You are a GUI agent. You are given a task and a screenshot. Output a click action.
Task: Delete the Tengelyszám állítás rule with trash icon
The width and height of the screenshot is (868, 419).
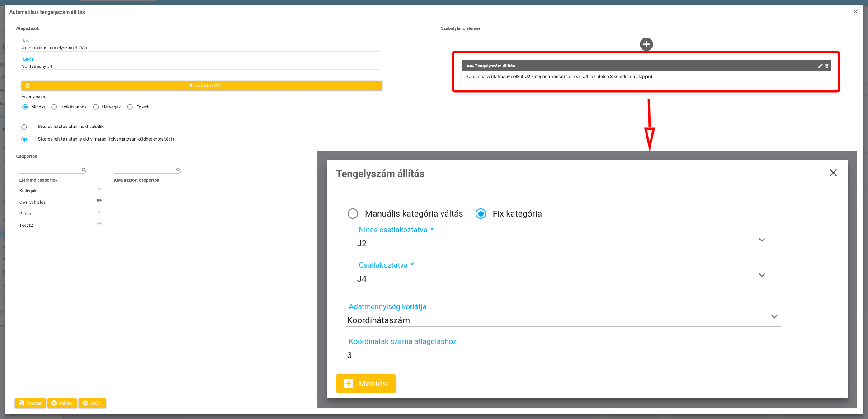tap(827, 66)
